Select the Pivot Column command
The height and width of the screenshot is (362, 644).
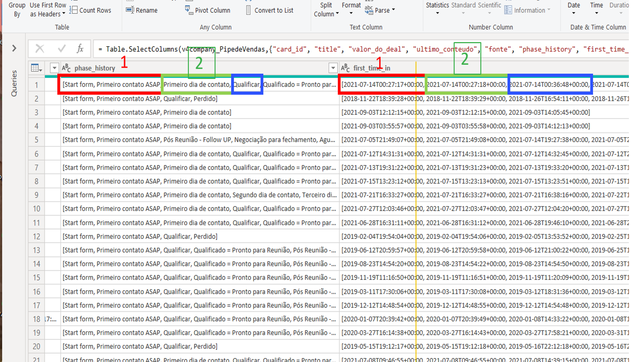coord(208,10)
